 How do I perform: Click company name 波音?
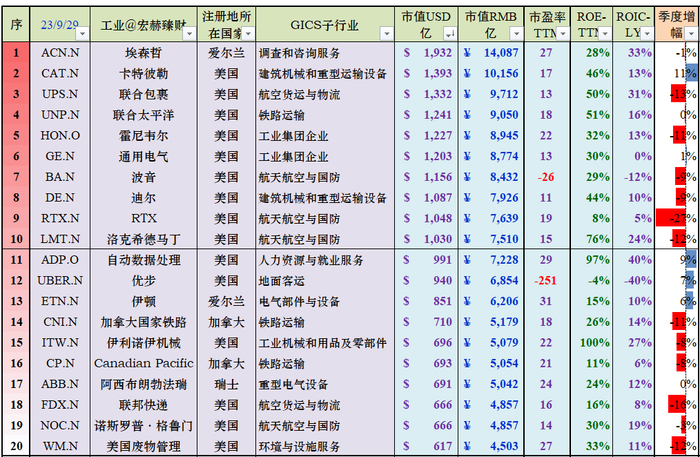[143, 177]
